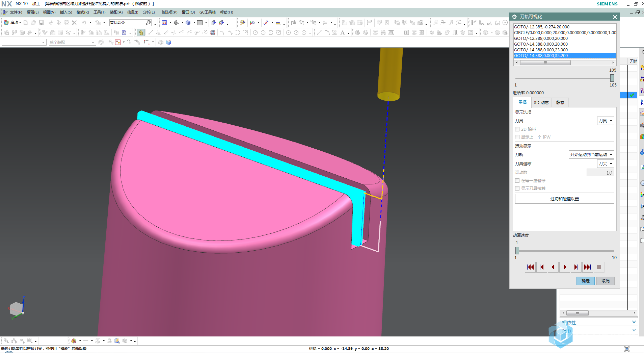The image size is (644, 353).
Task: Click the Fit view icon
Action: (164, 23)
